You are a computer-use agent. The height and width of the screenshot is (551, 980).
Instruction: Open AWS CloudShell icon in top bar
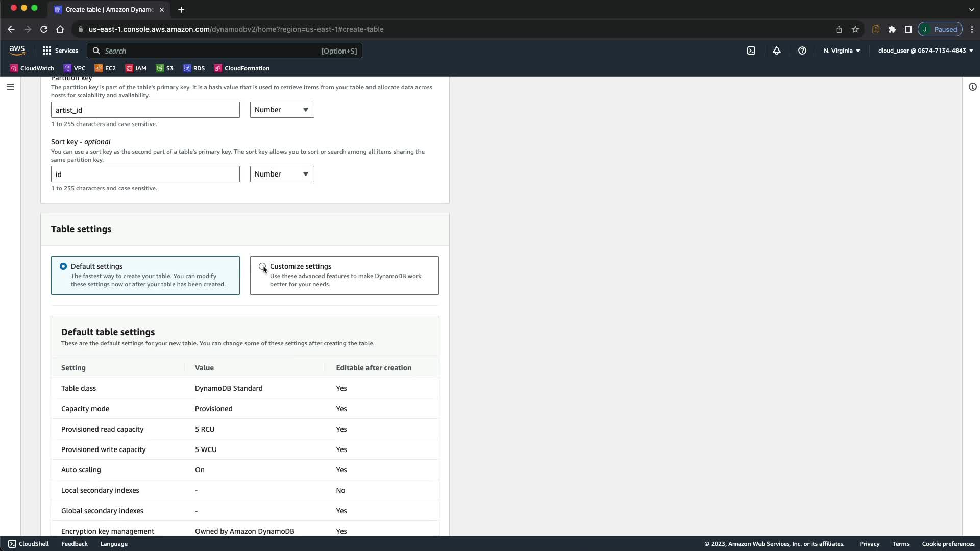751,51
